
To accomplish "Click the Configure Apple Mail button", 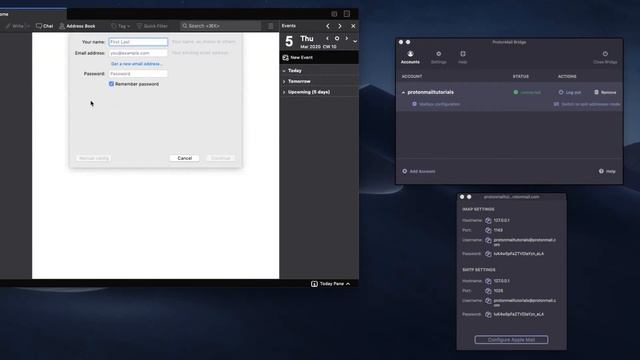I will coord(511,340).
